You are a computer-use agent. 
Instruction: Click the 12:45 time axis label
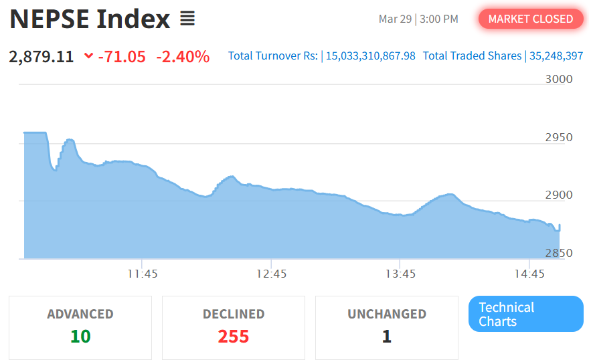(271, 274)
